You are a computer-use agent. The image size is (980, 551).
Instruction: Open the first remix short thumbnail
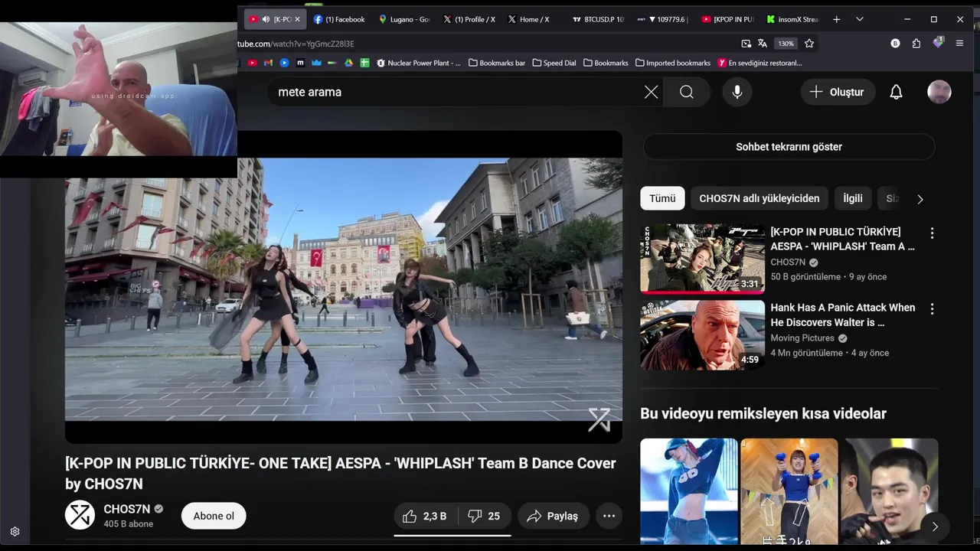pos(689,491)
